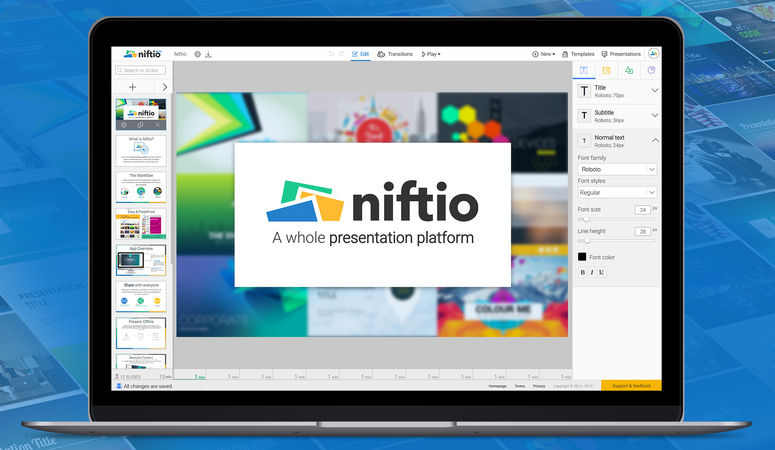Click the '12 SLIDES' count label
Viewport: 775px width, 450px height.
[130, 377]
